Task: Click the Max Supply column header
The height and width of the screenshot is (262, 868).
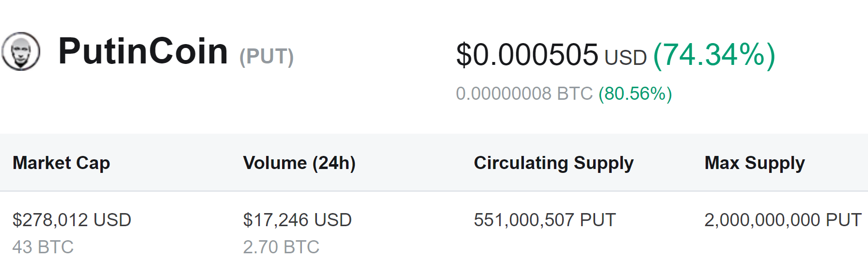Action: tap(755, 163)
